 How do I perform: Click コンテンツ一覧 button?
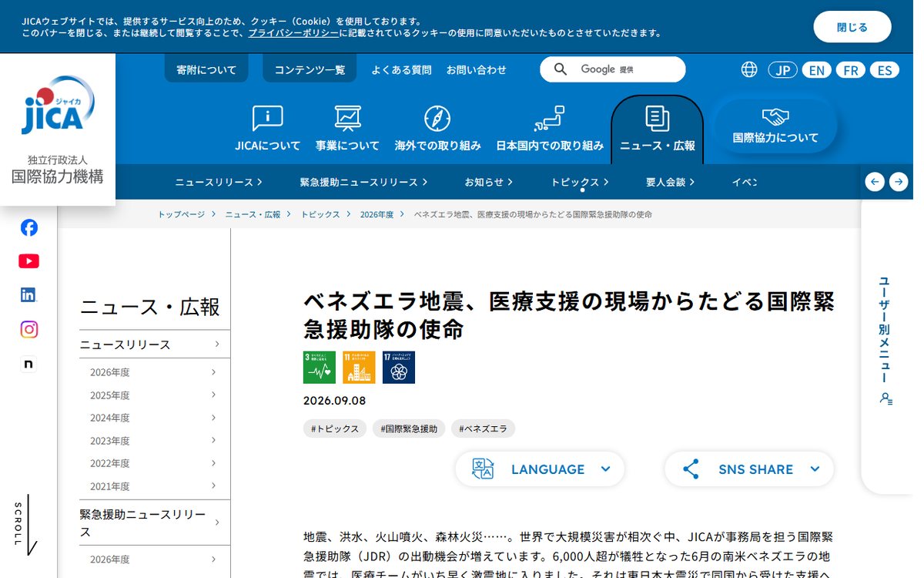(x=310, y=69)
